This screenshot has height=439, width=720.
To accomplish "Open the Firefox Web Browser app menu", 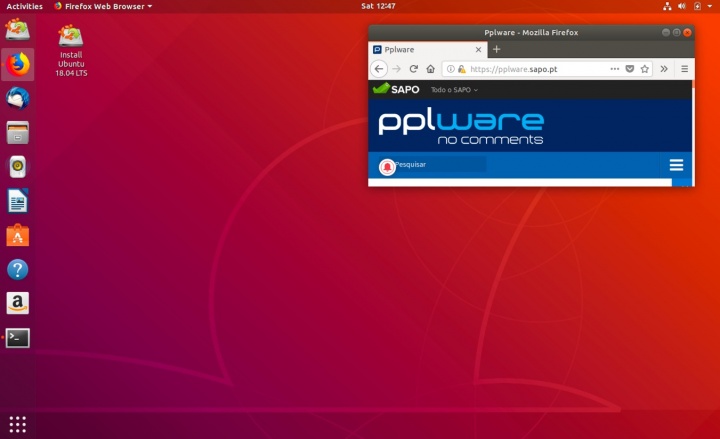I will (x=103, y=6).
